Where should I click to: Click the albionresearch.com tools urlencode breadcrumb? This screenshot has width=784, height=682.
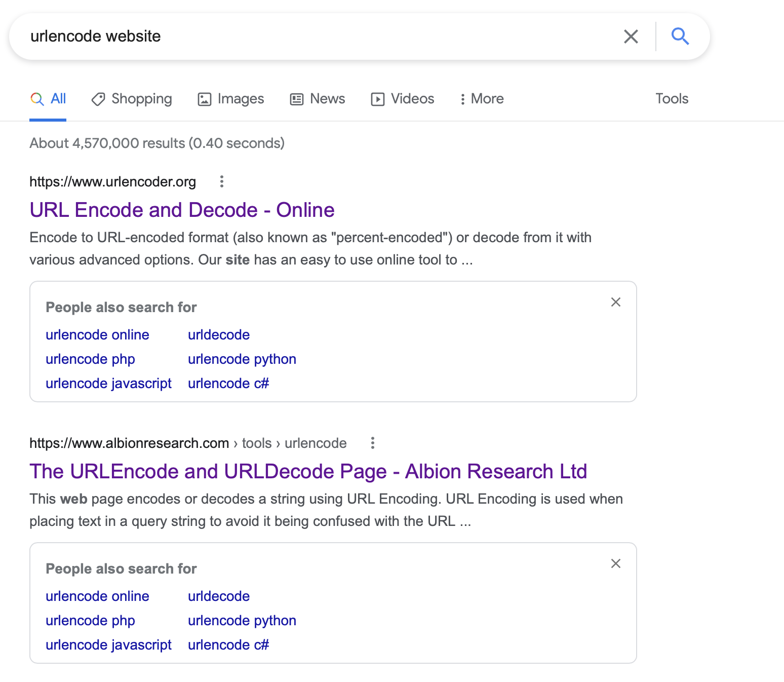[x=188, y=443]
